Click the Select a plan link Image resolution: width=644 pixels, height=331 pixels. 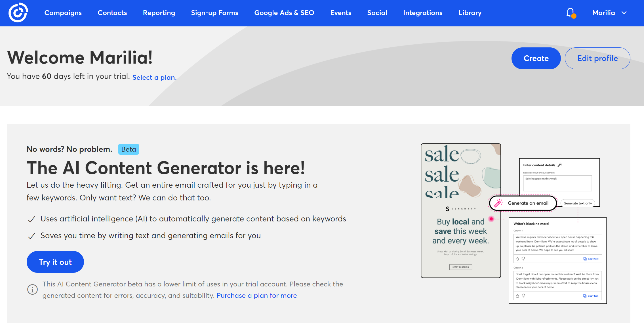(154, 77)
